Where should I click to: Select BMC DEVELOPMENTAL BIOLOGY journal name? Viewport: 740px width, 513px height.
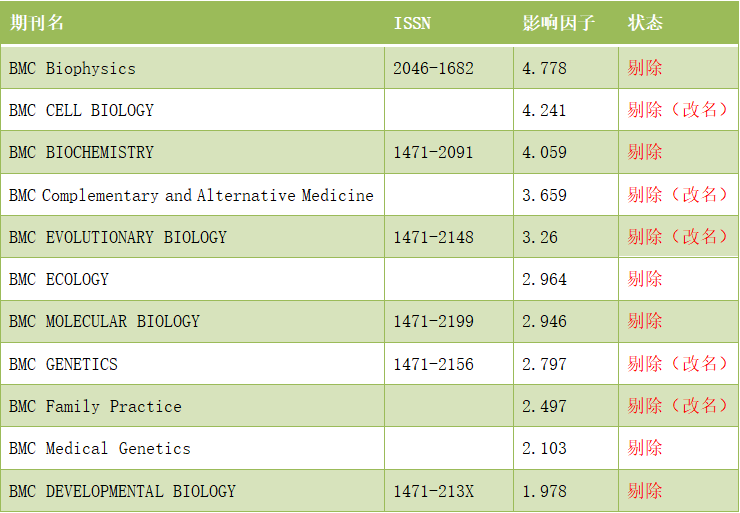pos(122,492)
